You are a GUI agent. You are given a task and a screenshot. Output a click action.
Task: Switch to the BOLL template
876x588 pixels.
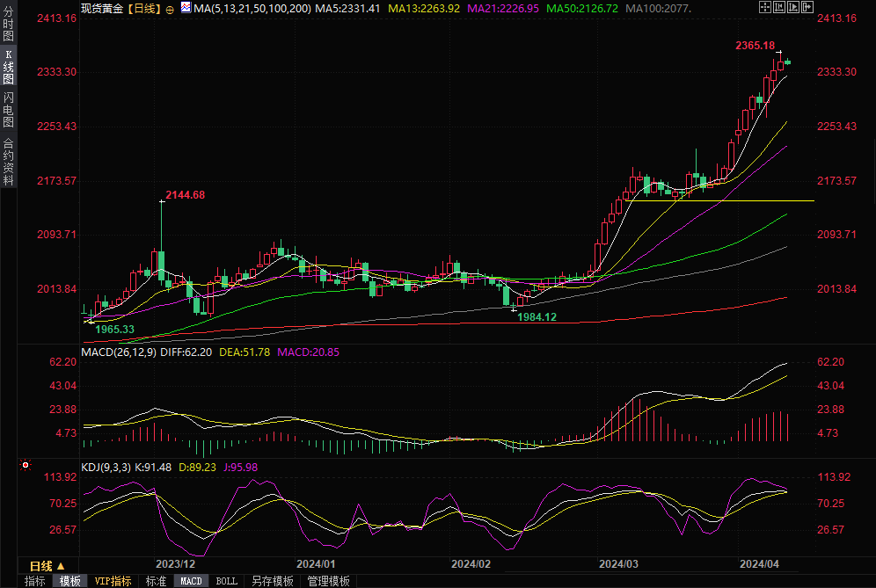coord(226,581)
